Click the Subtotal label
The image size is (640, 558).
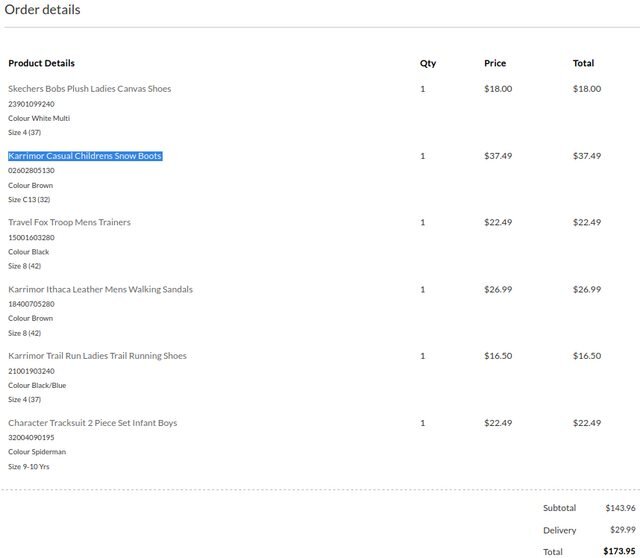560,508
